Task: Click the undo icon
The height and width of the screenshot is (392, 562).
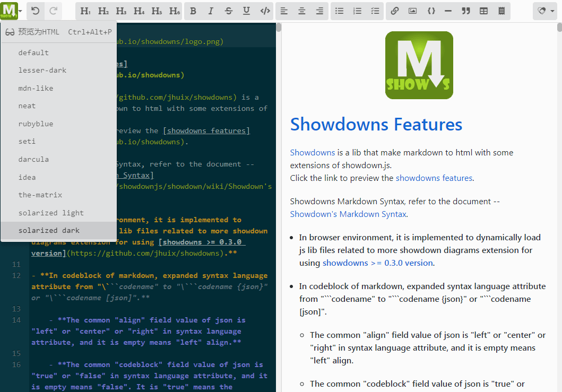Action: coord(35,11)
